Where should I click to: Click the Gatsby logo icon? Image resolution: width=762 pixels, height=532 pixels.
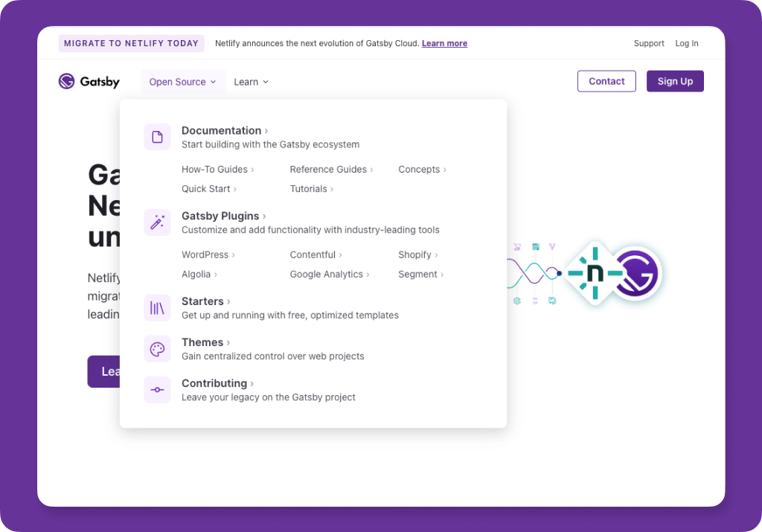pos(66,81)
